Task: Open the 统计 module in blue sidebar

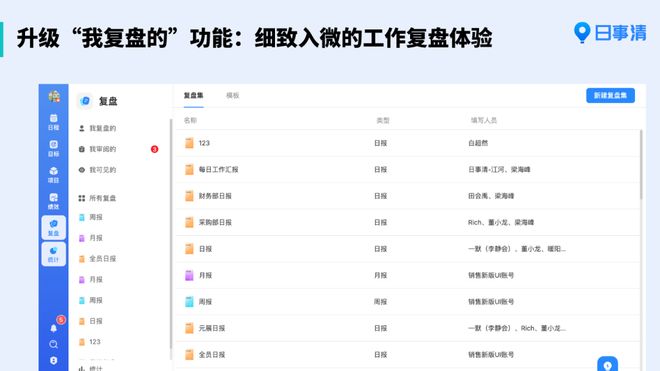Action: tap(53, 254)
